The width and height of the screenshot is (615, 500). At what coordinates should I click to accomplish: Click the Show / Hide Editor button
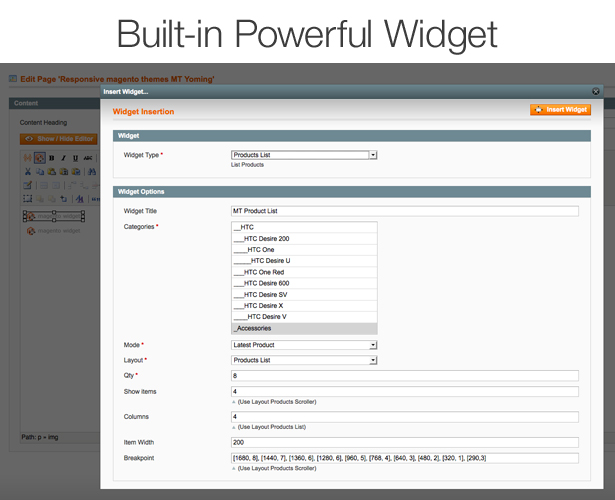pyautogui.click(x=58, y=139)
